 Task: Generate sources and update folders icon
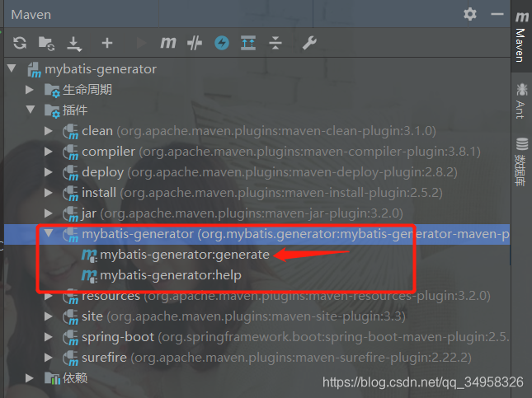pyautogui.click(x=46, y=44)
